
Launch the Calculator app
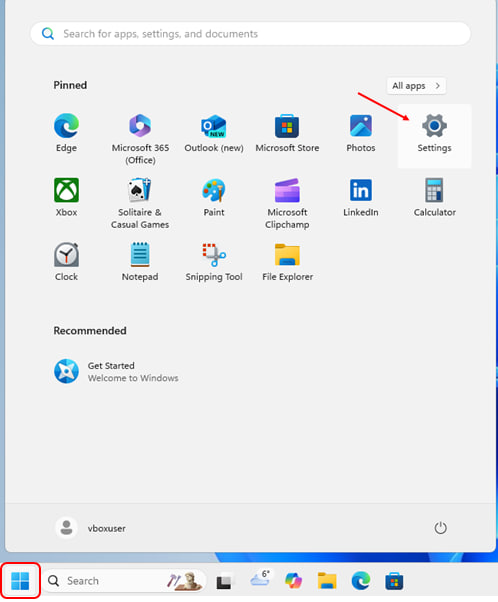pyautogui.click(x=434, y=199)
